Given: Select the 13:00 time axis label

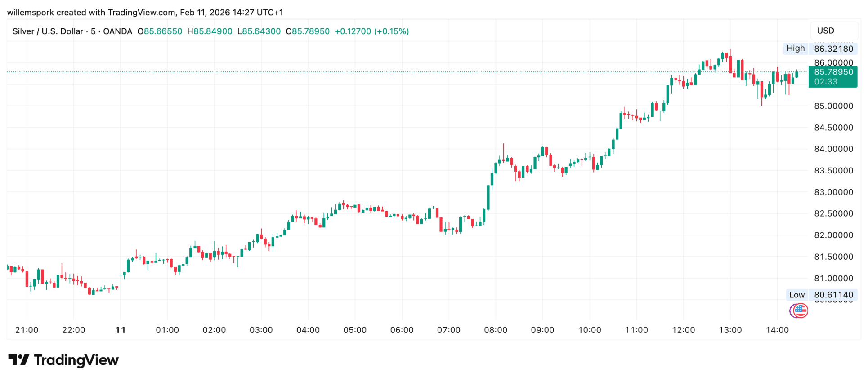Looking at the screenshot, I should 730,330.
